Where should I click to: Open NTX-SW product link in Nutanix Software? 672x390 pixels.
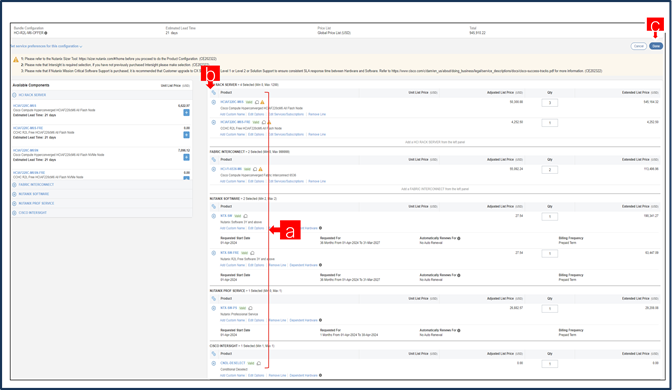[226, 216]
